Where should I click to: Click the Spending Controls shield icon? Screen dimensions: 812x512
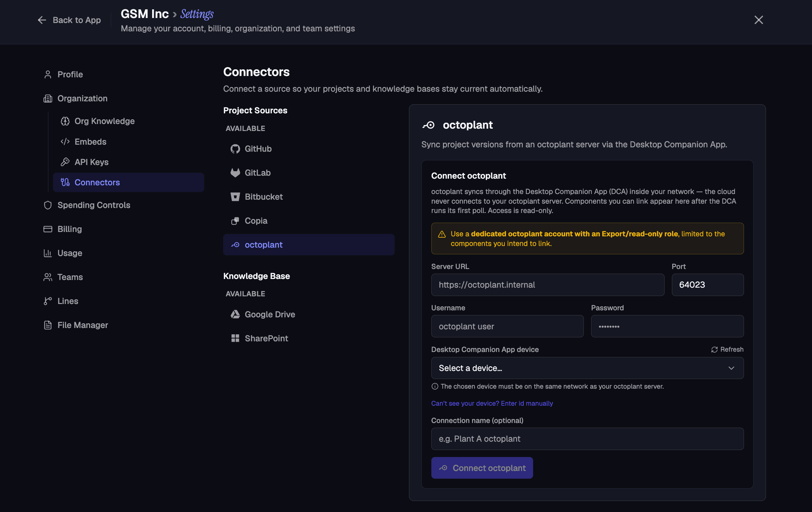click(x=48, y=205)
